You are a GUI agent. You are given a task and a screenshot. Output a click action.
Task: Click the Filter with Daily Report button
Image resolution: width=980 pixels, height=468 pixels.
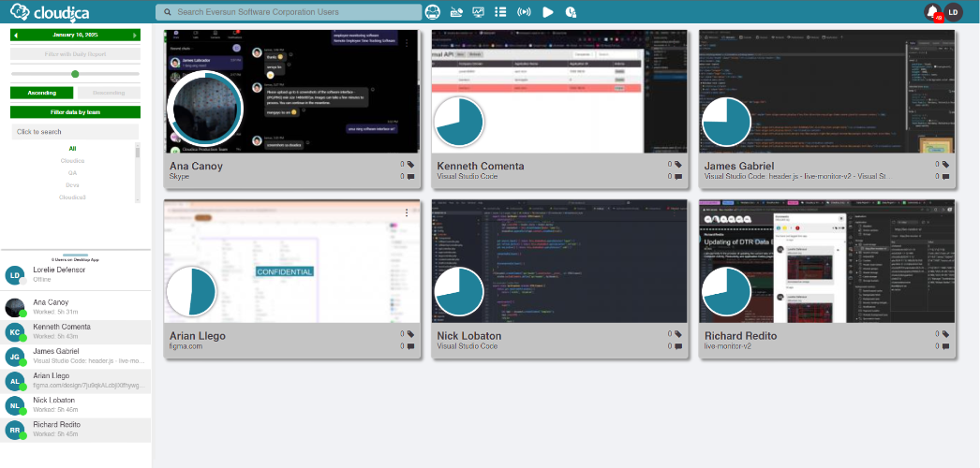coord(75,54)
